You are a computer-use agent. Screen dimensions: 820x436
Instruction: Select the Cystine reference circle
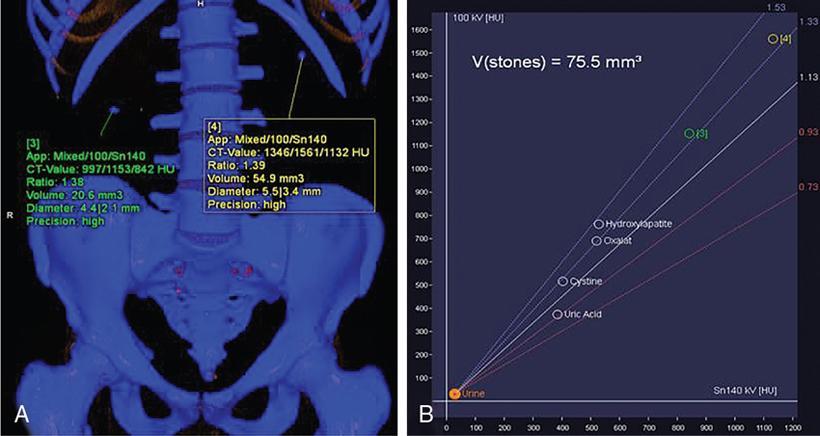[563, 282]
